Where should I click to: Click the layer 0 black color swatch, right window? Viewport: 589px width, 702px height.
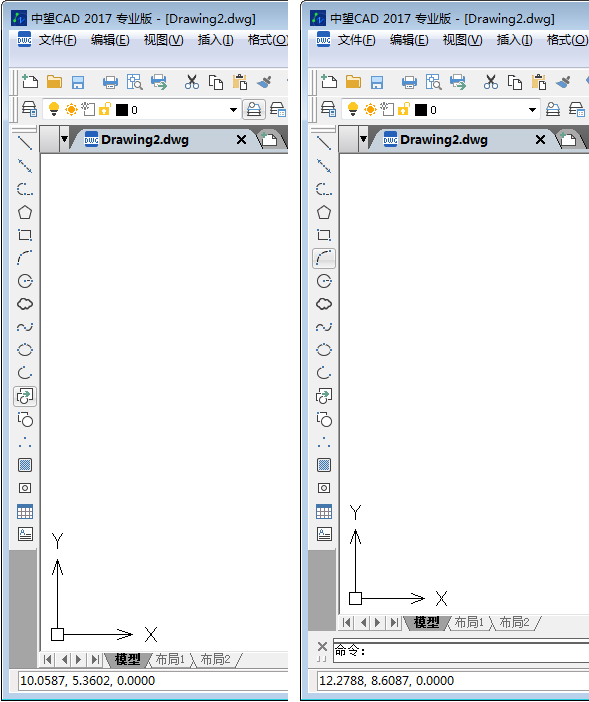tap(421, 110)
